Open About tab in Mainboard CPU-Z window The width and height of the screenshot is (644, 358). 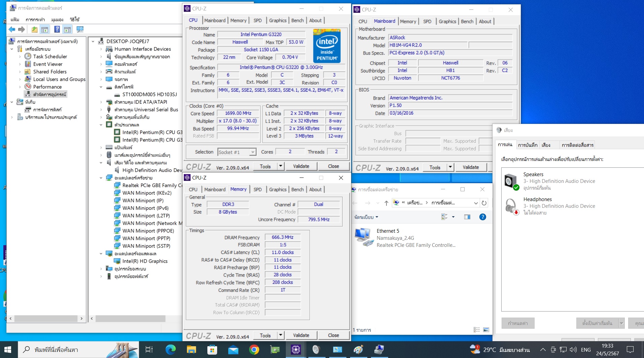pos(485,22)
